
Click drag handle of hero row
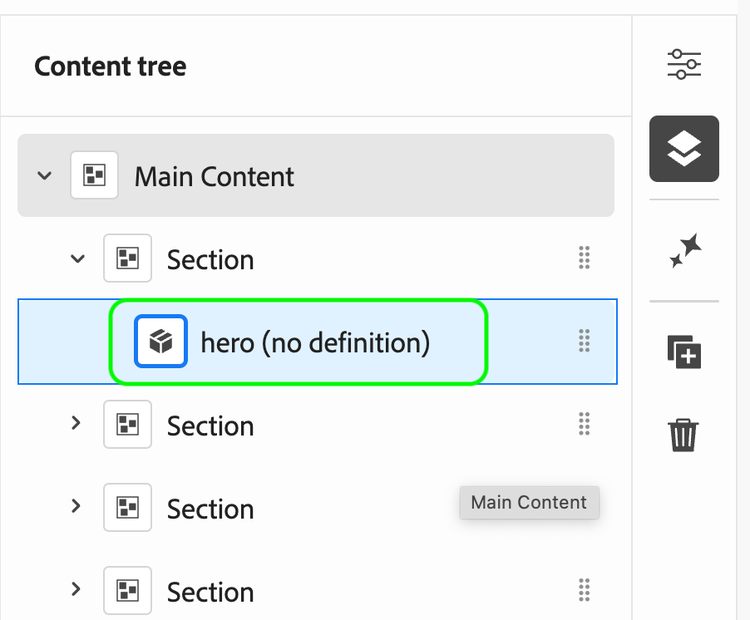(x=584, y=341)
